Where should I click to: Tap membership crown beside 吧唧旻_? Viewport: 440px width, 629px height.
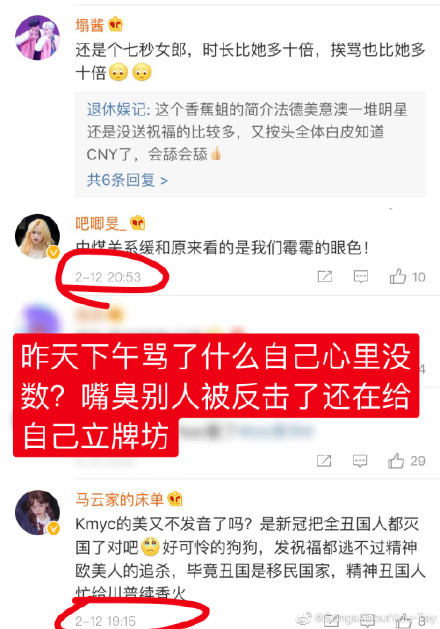click(x=138, y=223)
